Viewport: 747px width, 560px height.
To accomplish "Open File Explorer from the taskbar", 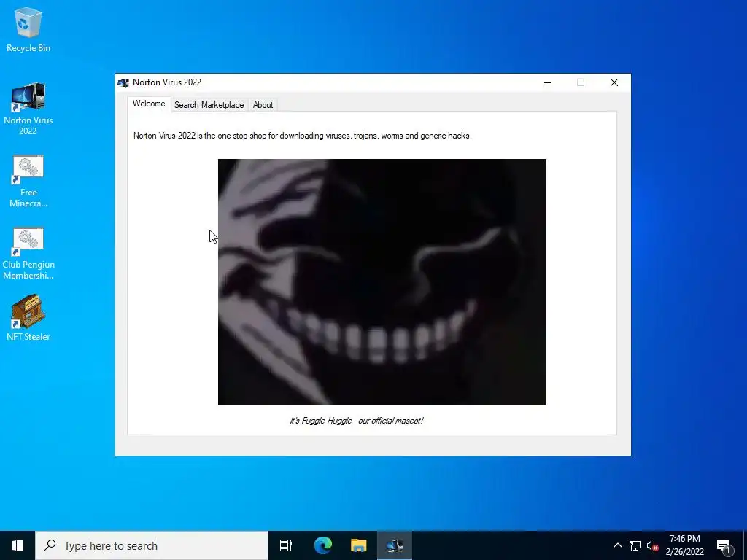I will (x=359, y=545).
